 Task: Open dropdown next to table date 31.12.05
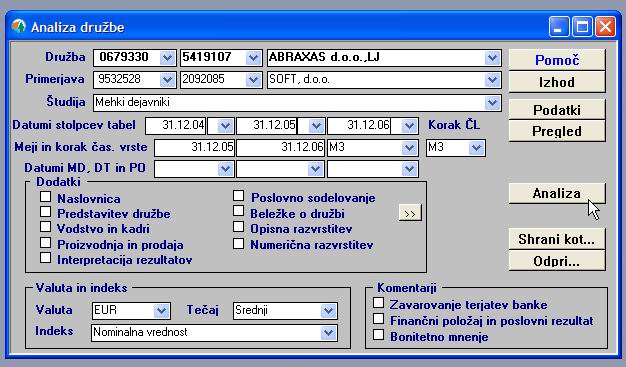(316, 126)
